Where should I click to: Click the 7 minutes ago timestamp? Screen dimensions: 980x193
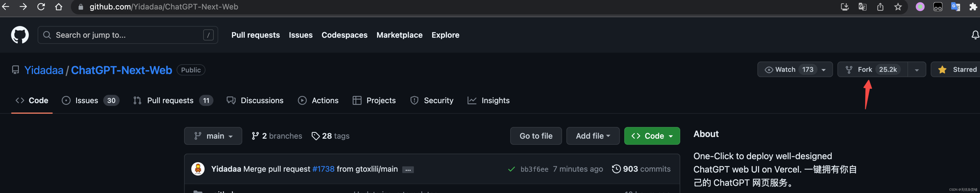(578, 169)
